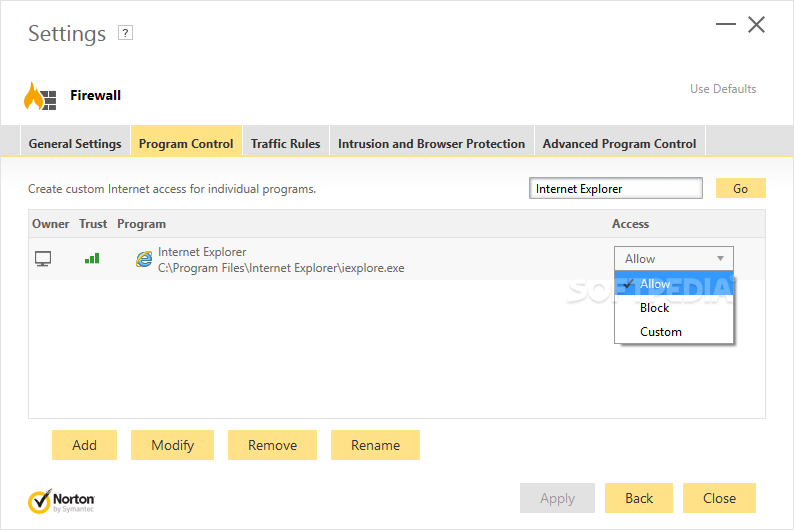Click the Program column header

pyautogui.click(x=141, y=224)
